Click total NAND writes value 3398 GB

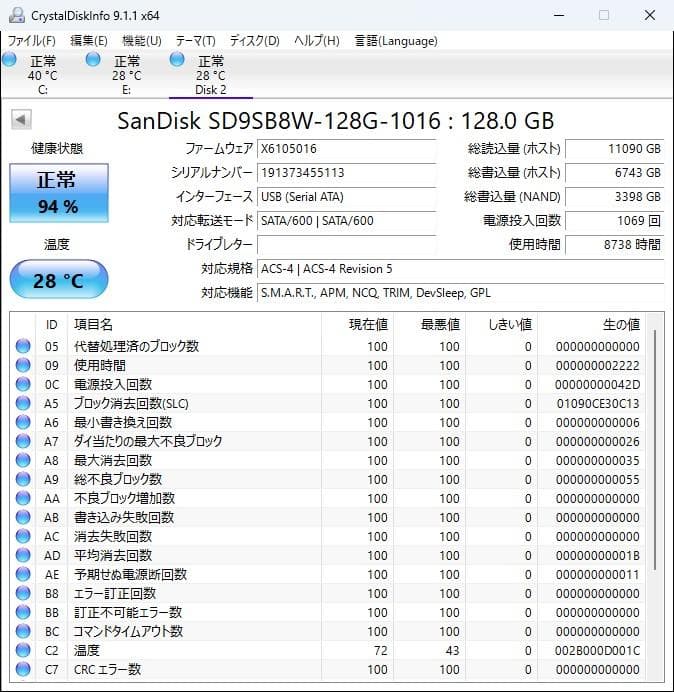614,196
